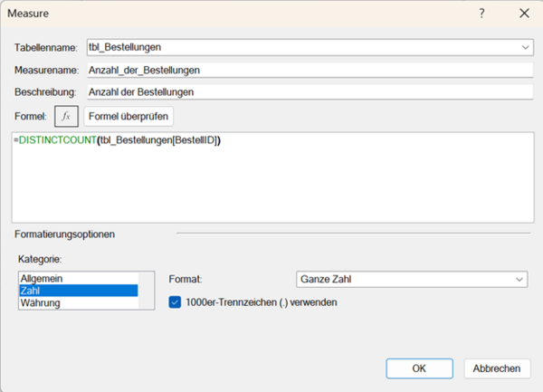Expand the Tabellenname dropdown arrow
This screenshot has width=543, height=392.
pyautogui.click(x=524, y=47)
